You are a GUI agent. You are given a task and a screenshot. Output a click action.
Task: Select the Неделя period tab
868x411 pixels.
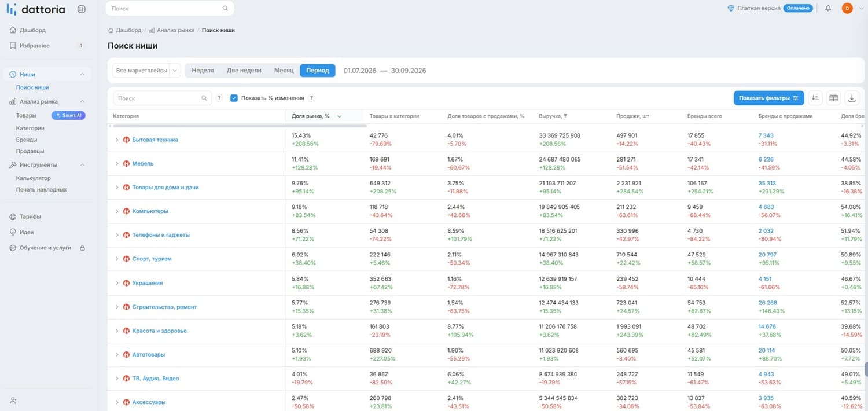point(203,71)
